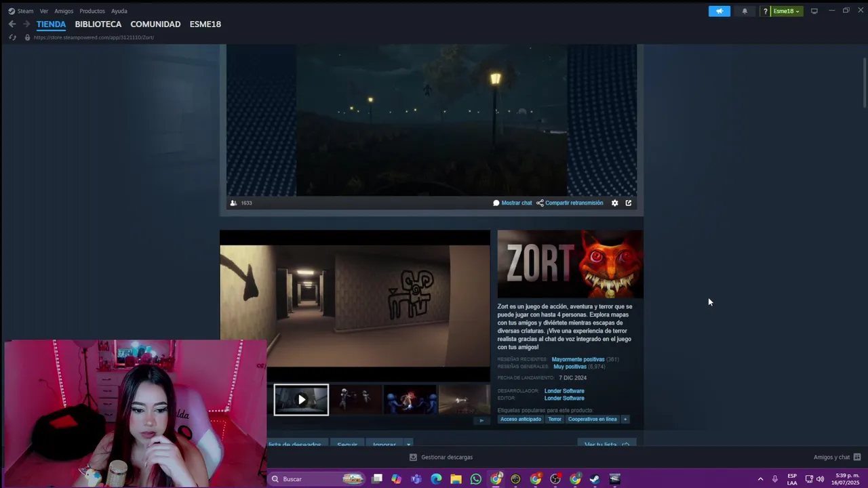Screen dimensions: 868x488
Task: Play the trailer video thumbnail
Action: coord(301,400)
